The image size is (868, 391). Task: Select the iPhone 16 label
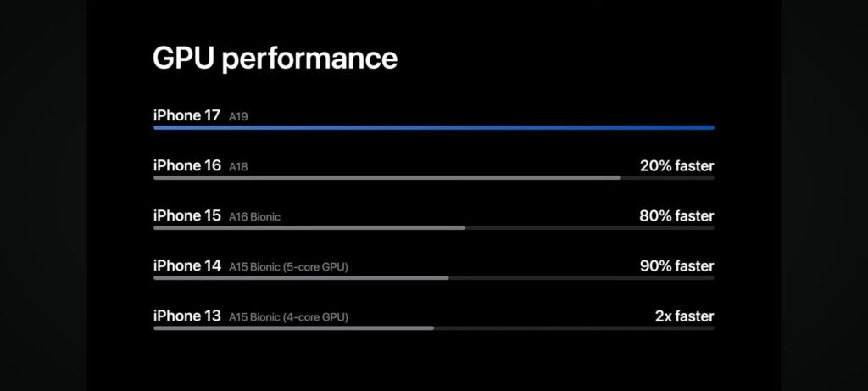click(187, 165)
